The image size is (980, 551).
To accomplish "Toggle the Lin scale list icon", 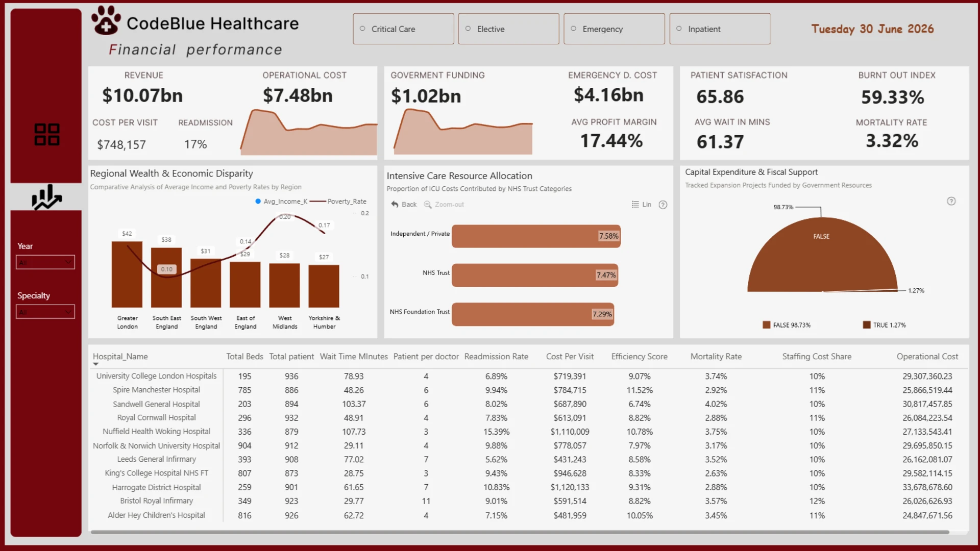I will click(635, 205).
